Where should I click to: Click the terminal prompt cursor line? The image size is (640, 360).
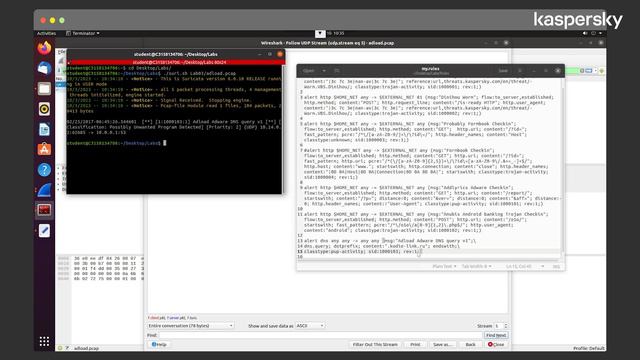(116, 143)
